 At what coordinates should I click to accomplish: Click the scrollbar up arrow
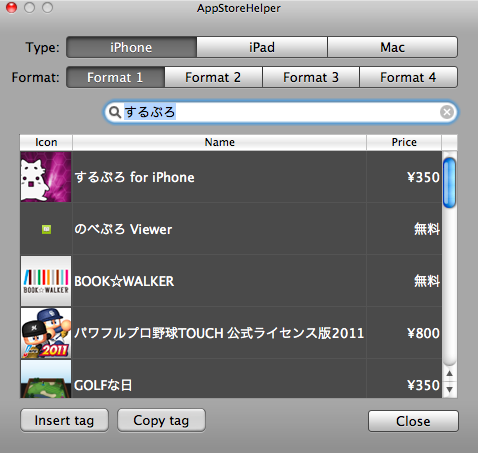[x=449, y=373]
